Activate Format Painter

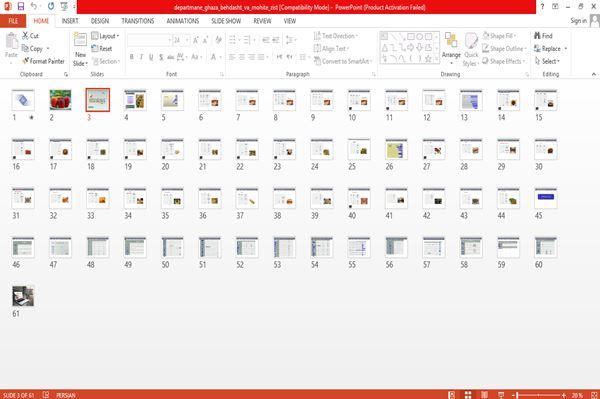point(43,61)
